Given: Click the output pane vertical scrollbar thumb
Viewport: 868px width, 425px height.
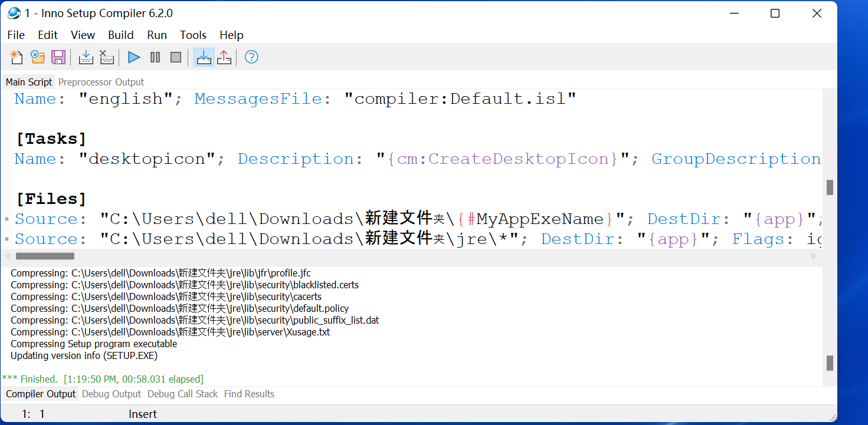Looking at the screenshot, I should [x=830, y=363].
